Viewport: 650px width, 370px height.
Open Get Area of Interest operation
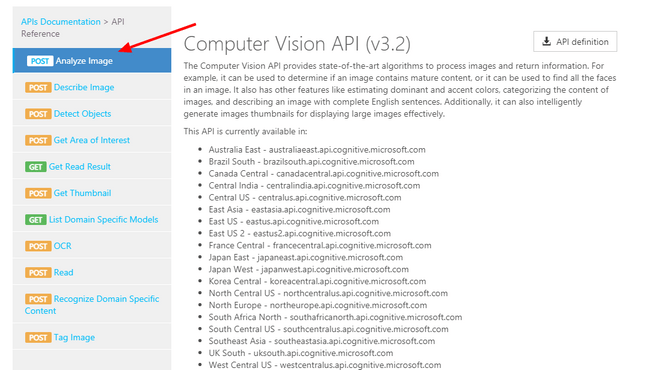pos(92,140)
